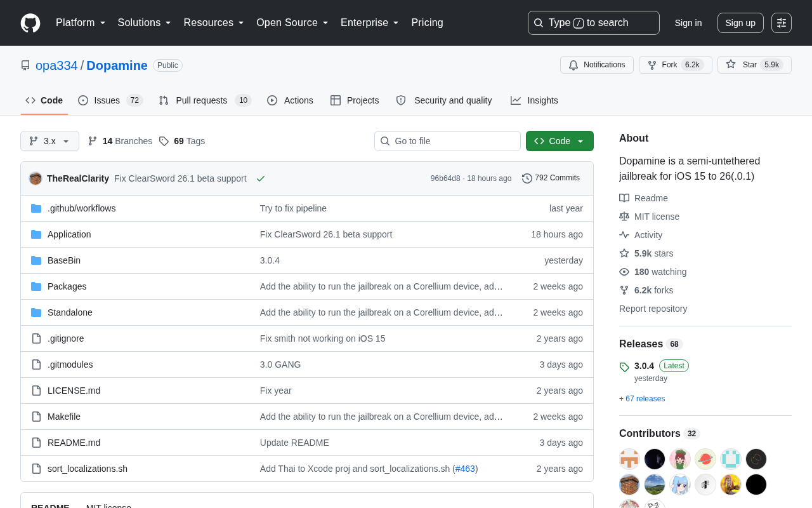This screenshot has width=812, height=508.
Task: Star the repository
Action: coord(754,65)
